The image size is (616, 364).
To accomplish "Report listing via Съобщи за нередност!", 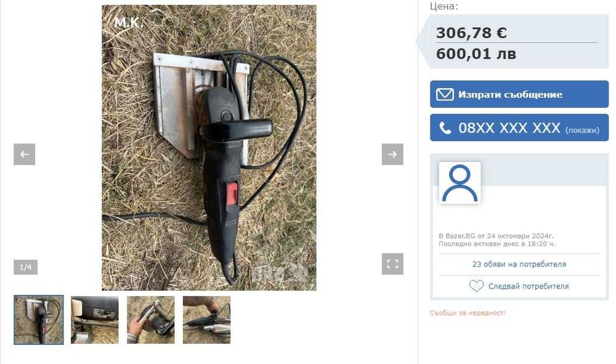I will pyautogui.click(x=468, y=313).
